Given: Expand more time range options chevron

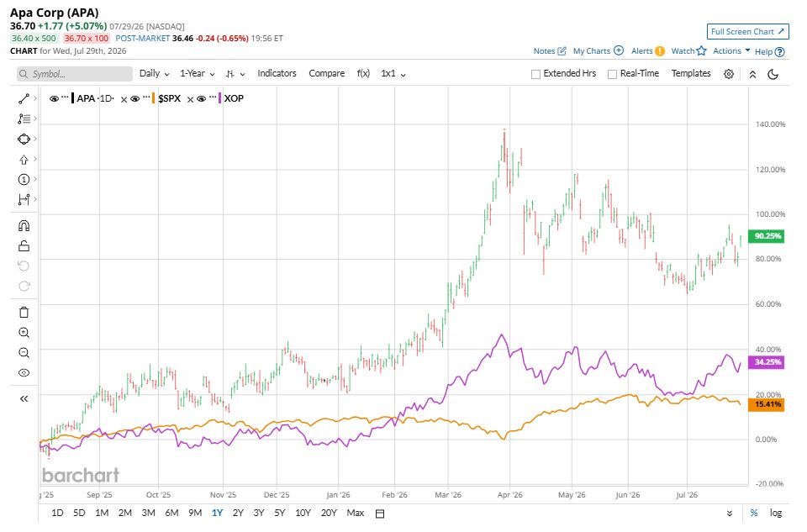Looking at the screenshot, I should tap(730, 513).
